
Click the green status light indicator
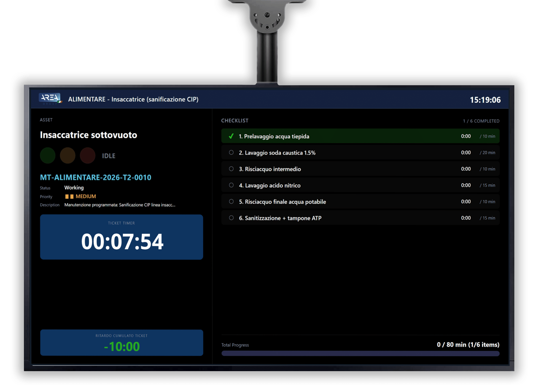pos(48,155)
